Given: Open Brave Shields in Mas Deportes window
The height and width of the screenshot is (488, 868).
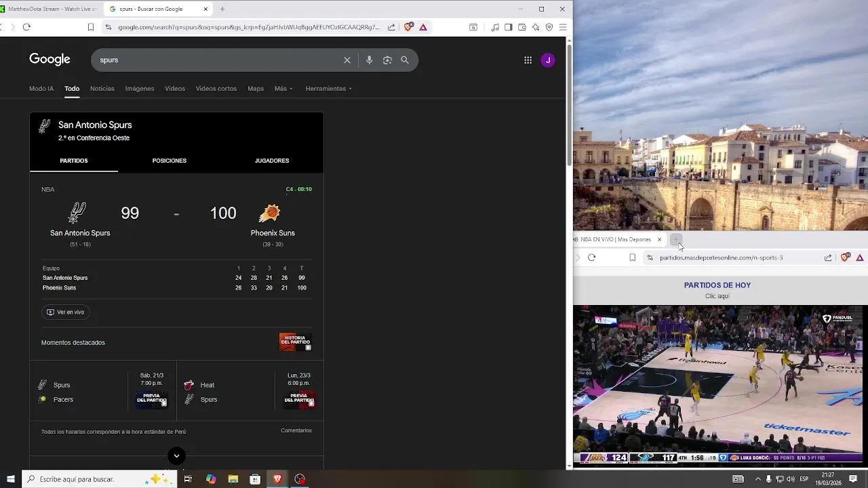Looking at the screenshot, I should pos(845,258).
